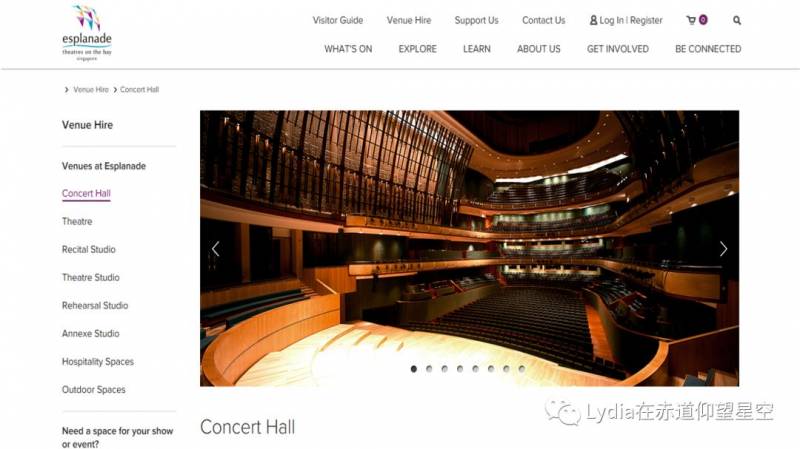Open the Visitor Guide menu item
The image size is (800, 449).
(338, 20)
